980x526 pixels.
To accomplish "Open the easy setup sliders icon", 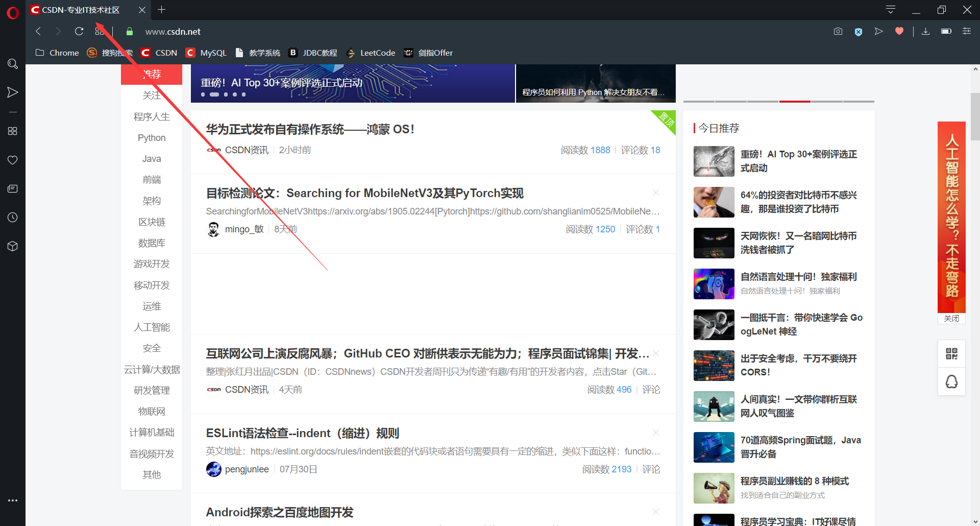I will tap(967, 31).
